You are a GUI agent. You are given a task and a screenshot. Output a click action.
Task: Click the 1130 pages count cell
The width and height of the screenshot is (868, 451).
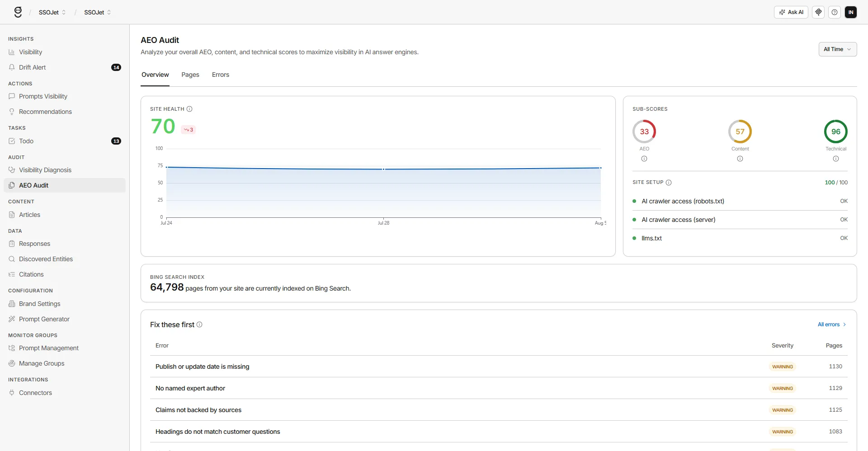coord(835,366)
